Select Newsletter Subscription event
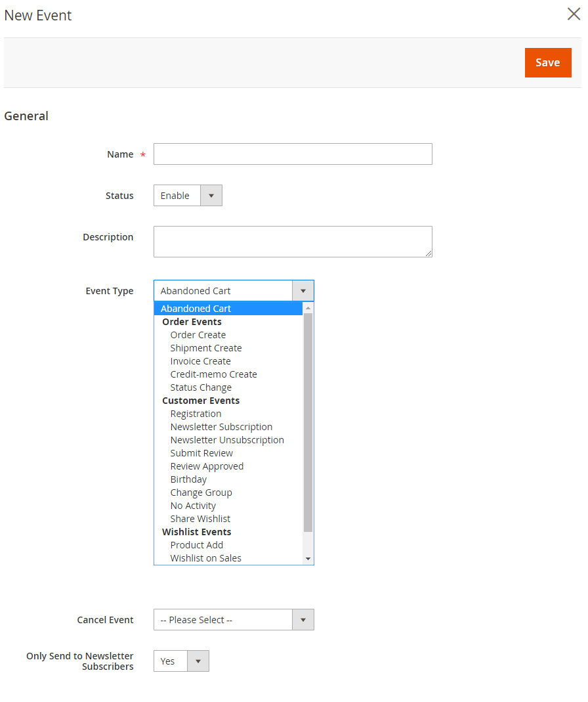This screenshot has height=702, width=588. (221, 427)
